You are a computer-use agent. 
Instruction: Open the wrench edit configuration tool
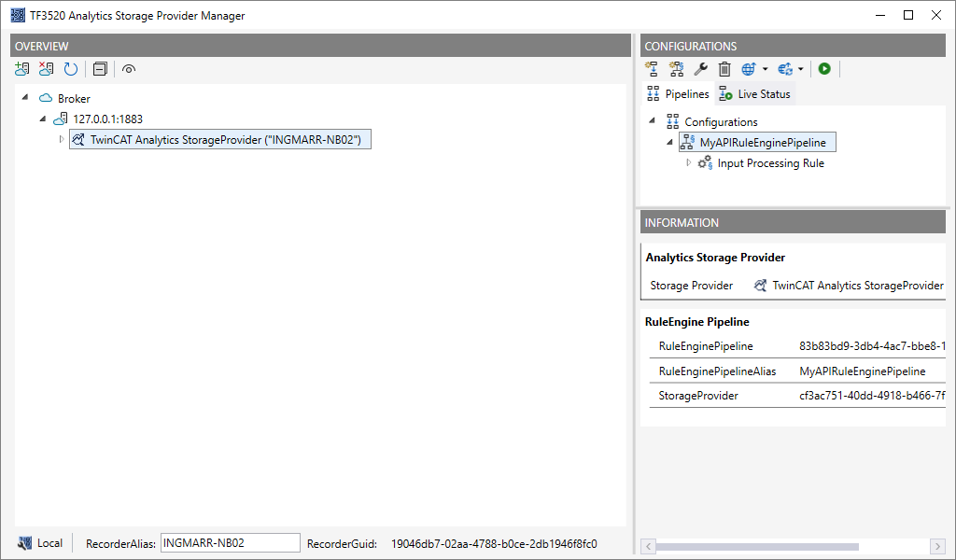[700, 69]
